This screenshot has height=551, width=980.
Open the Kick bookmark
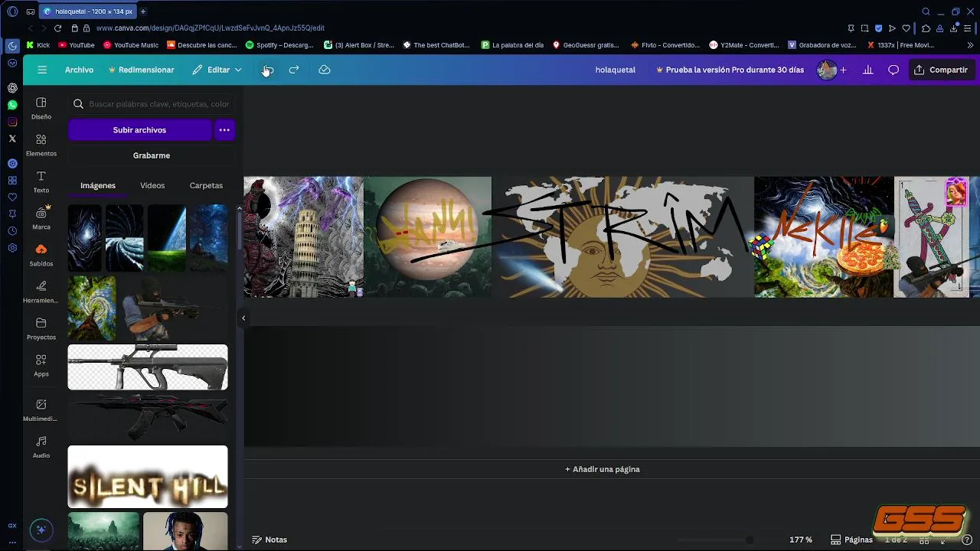click(38, 45)
